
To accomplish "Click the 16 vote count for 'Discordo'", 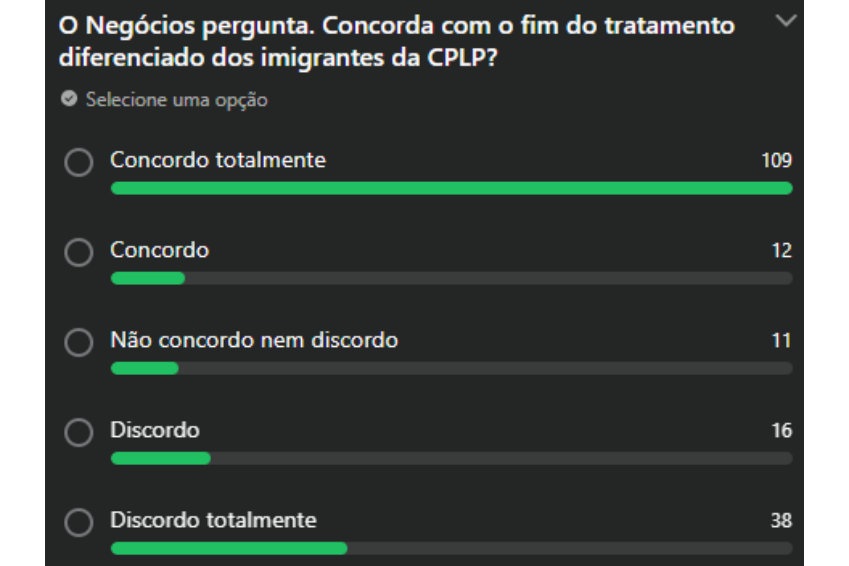I will tap(781, 431).
